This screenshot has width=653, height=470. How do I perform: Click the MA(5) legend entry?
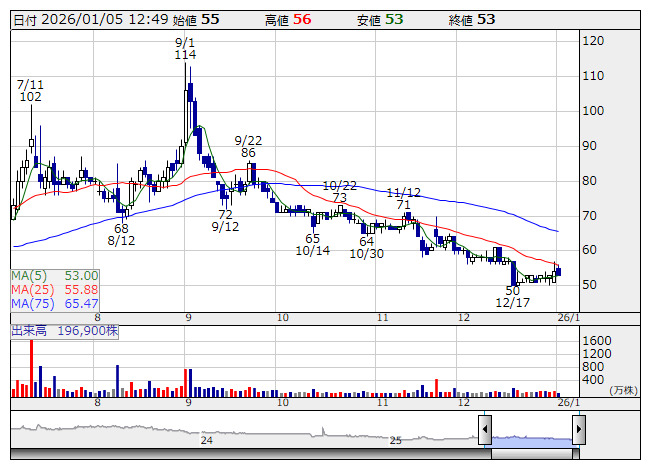pos(55,275)
